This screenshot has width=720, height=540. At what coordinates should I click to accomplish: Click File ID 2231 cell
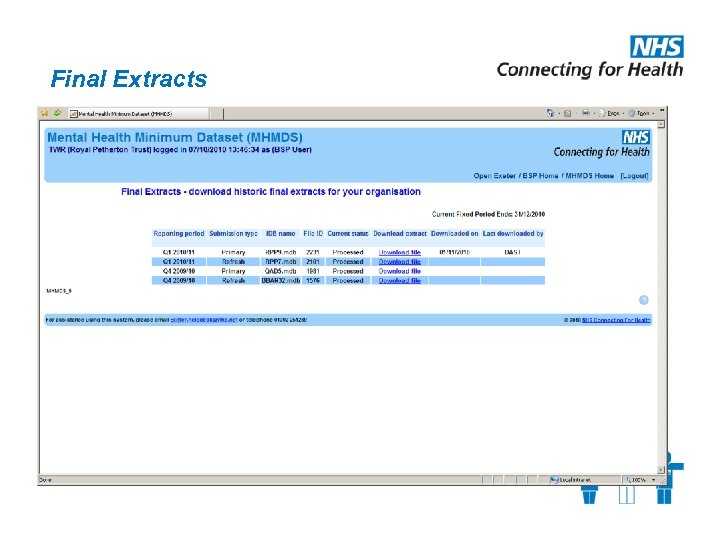(313, 252)
